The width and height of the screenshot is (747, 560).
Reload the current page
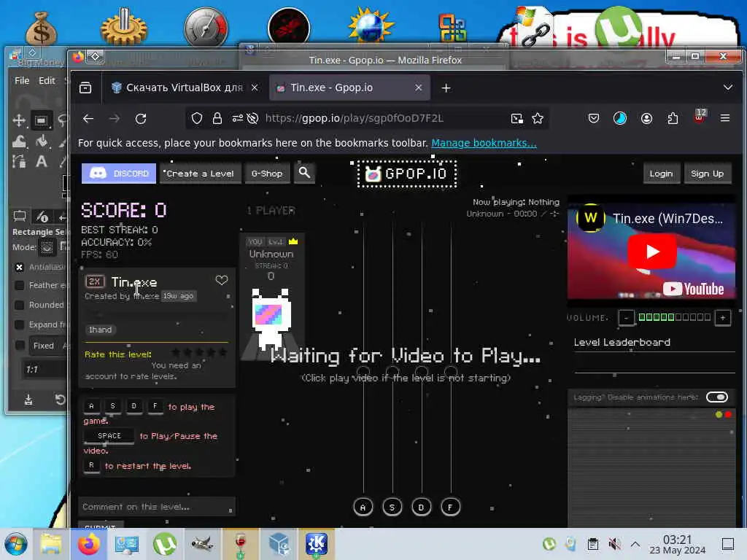pos(141,119)
